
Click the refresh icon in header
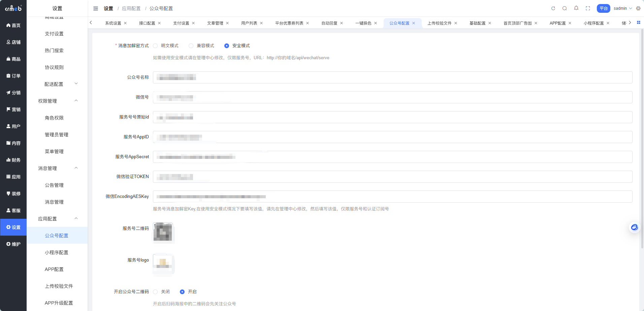553,8
